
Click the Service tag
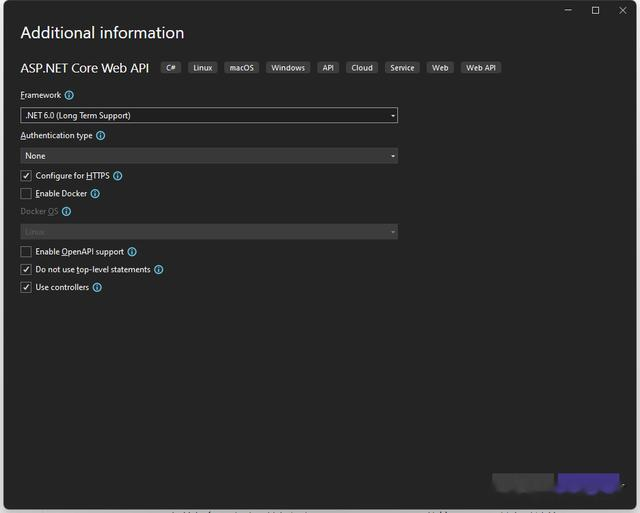pos(402,68)
